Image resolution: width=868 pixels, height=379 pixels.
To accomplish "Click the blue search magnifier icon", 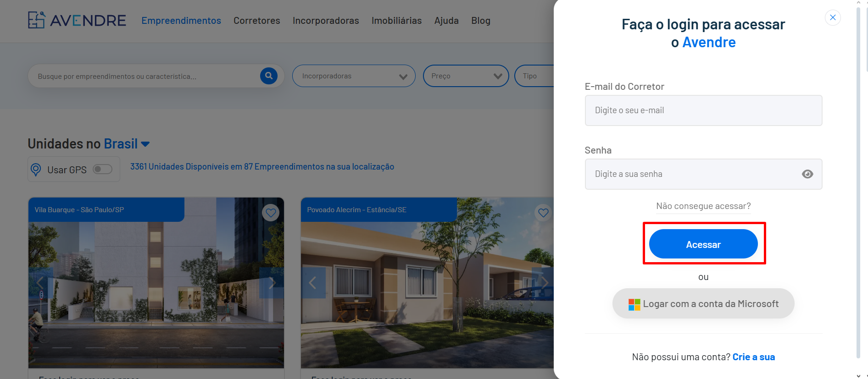I will (269, 76).
